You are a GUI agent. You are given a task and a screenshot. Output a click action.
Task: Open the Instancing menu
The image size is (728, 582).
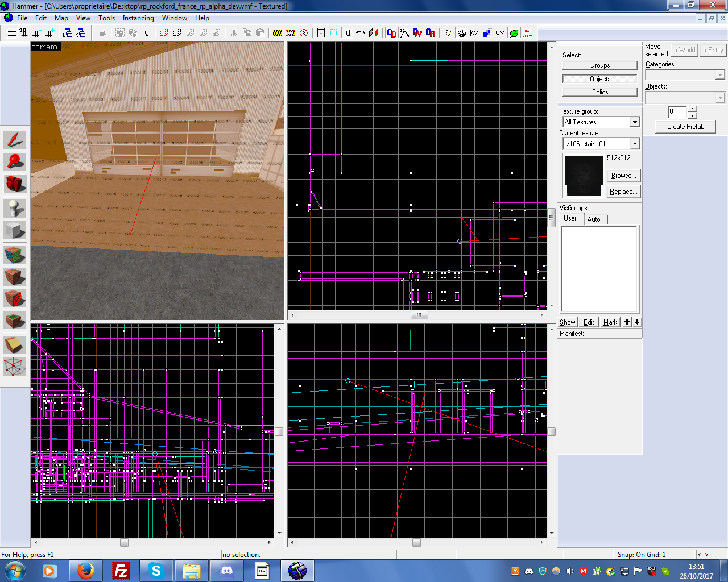click(x=138, y=18)
